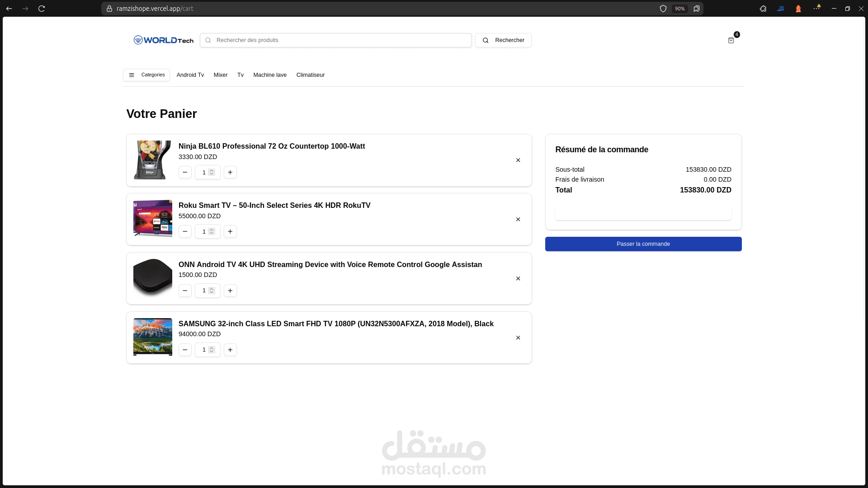Click the shield tracking protection icon

[x=663, y=9]
